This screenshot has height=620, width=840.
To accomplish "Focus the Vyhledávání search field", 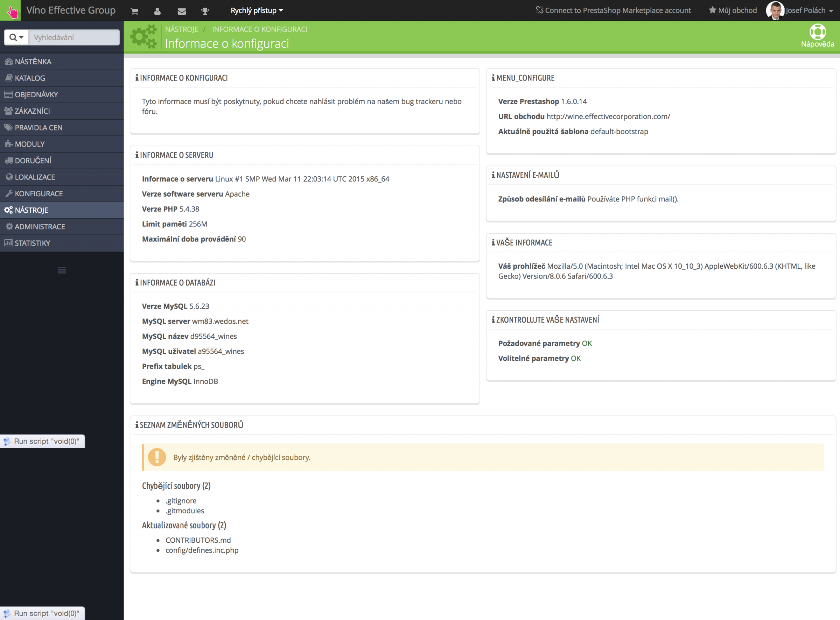I will pos(74,37).
